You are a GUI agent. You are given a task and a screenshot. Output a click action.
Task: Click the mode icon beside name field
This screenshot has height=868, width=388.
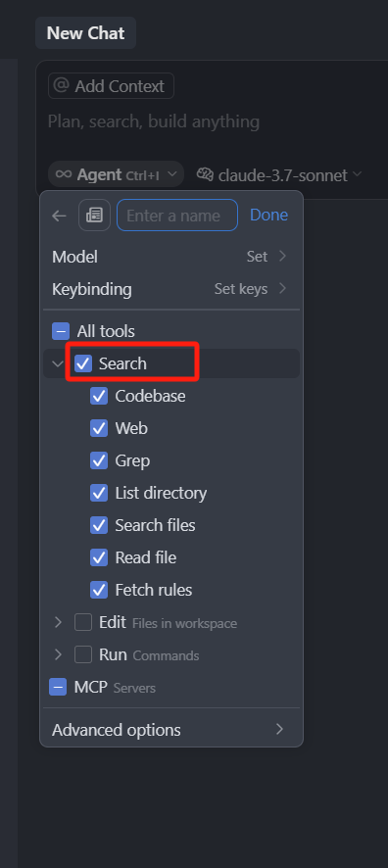94,215
